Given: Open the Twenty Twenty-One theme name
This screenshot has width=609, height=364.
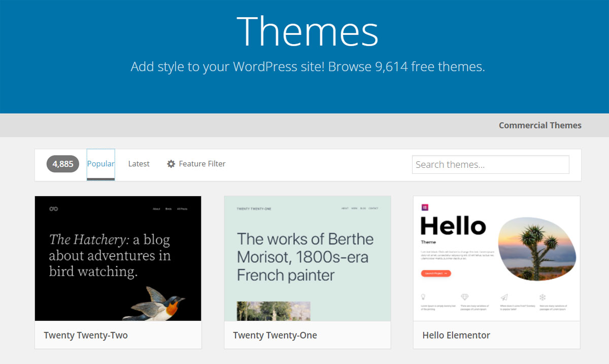Looking at the screenshot, I should [275, 335].
